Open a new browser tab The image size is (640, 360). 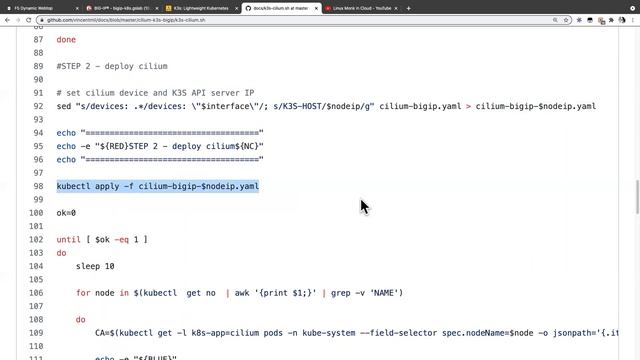tap(409, 8)
